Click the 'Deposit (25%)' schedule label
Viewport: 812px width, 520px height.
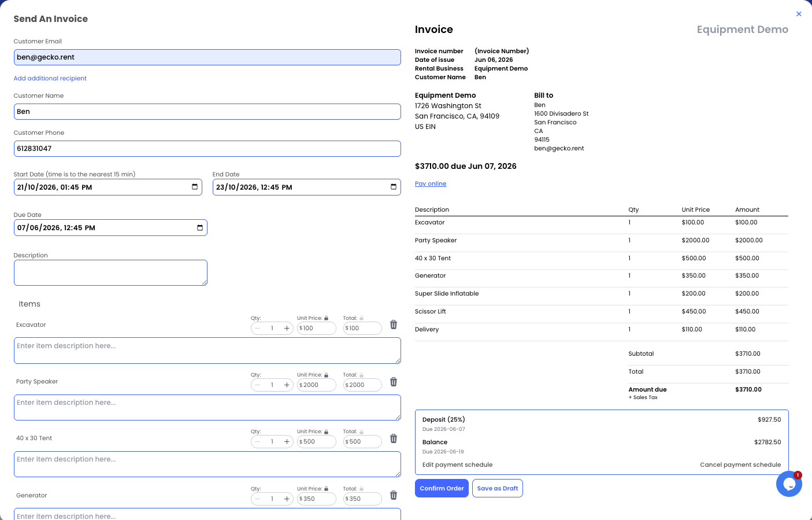[x=444, y=419]
